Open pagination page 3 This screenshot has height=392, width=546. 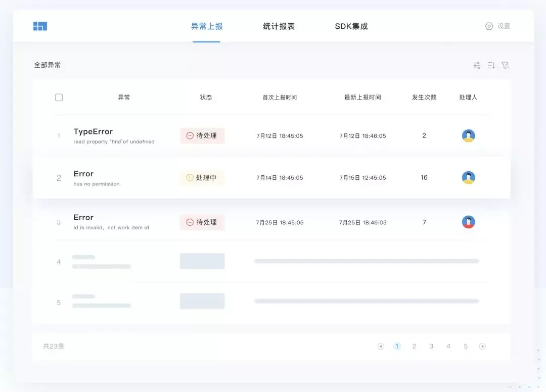tap(431, 346)
